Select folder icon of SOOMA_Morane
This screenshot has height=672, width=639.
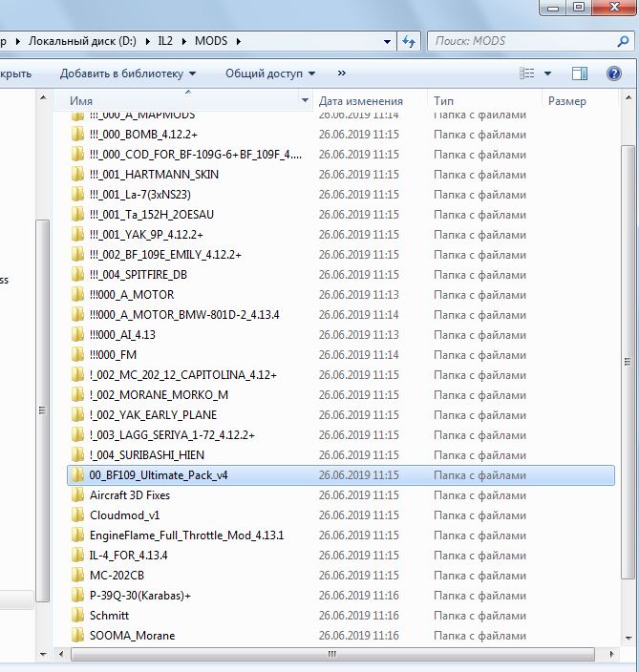click(77, 636)
